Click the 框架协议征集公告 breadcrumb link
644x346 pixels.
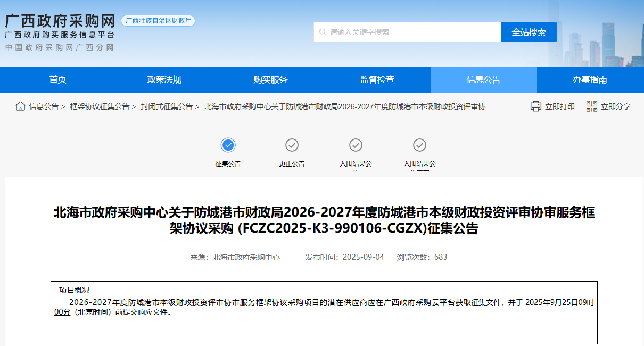[101, 106]
